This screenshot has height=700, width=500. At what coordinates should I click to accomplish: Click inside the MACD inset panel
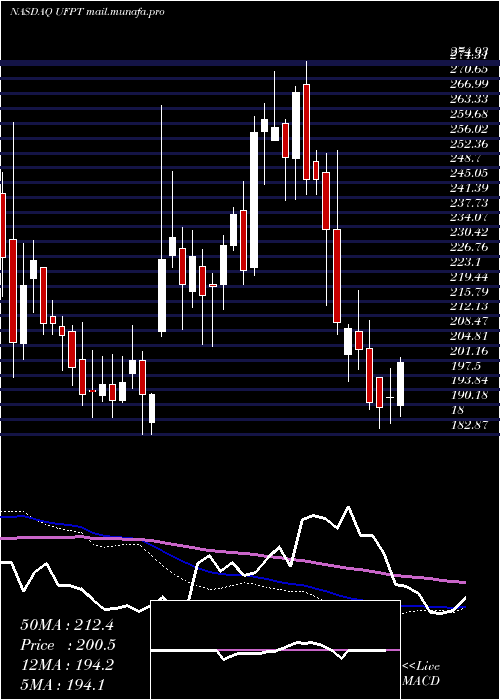click(275, 650)
